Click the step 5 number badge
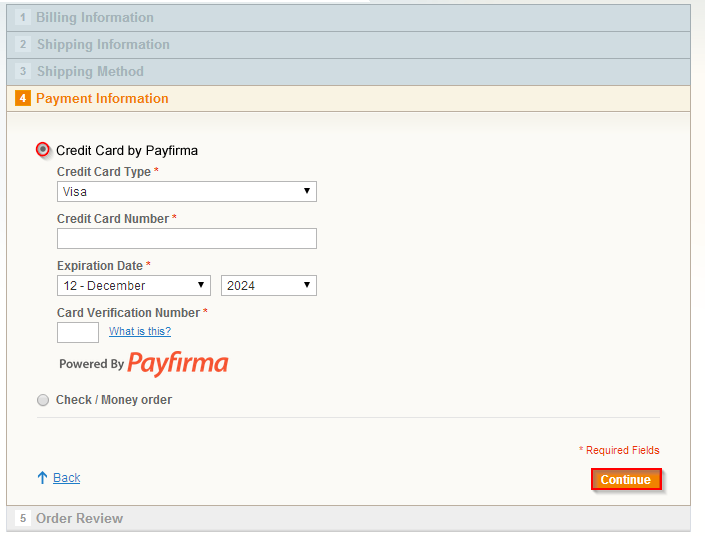Screen dimensions: 705x536 click(23, 518)
